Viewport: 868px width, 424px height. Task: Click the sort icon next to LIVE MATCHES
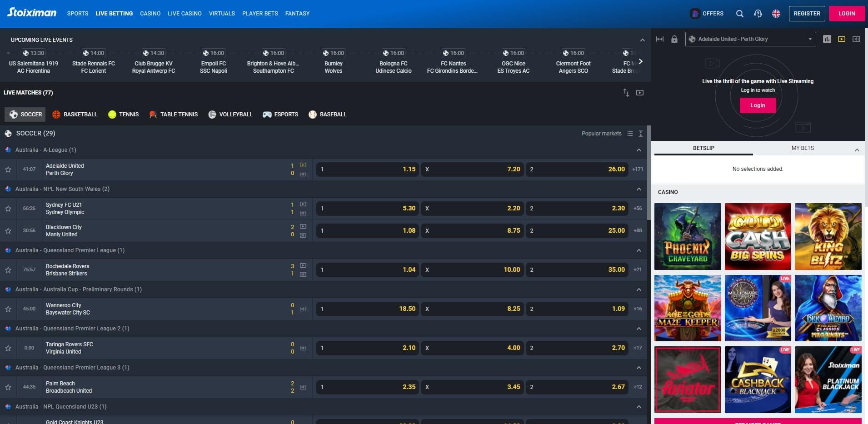[626, 93]
